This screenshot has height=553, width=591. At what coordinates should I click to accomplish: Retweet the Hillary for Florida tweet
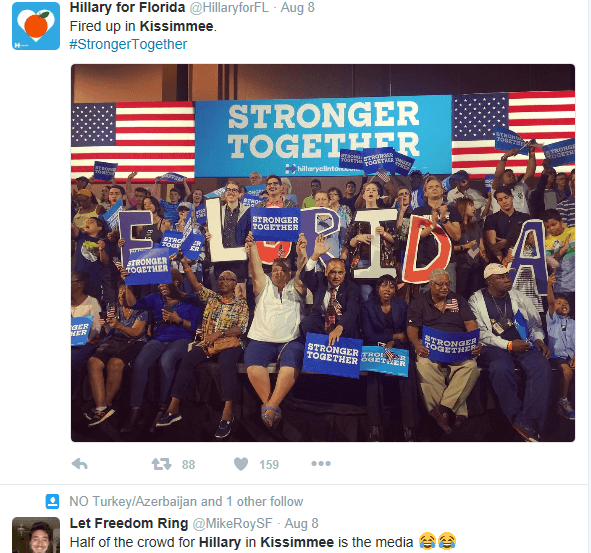click(161, 464)
